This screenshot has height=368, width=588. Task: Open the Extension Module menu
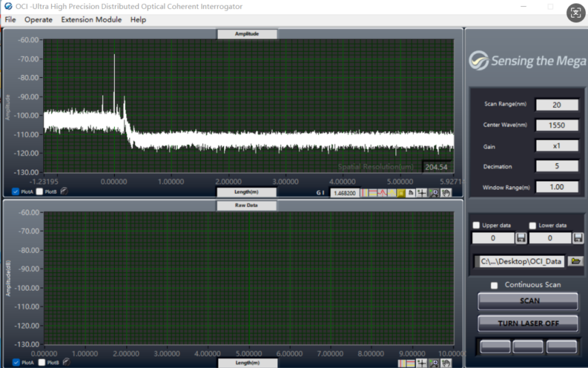click(91, 20)
